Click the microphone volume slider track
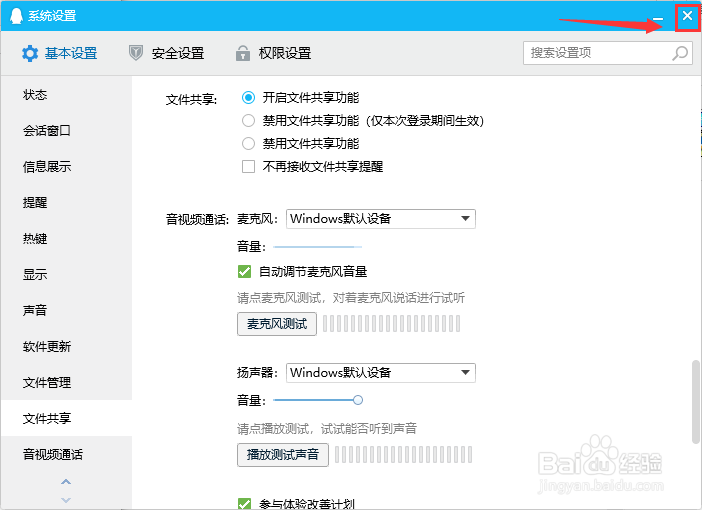This screenshot has width=702, height=510. [317, 247]
